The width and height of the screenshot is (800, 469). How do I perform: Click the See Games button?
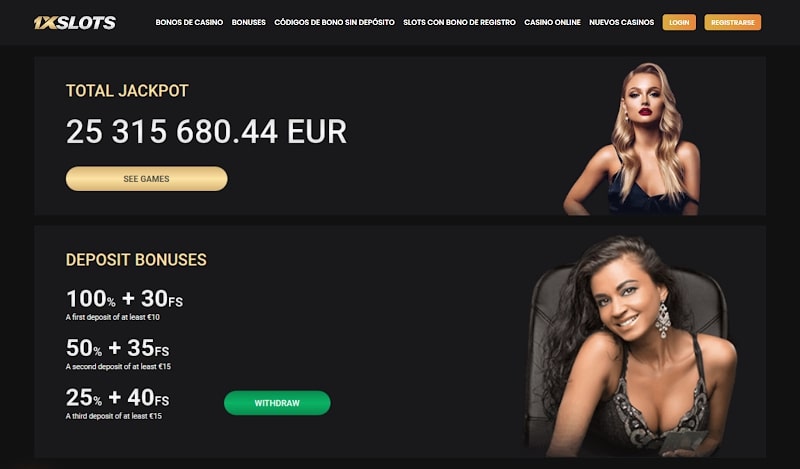(x=146, y=179)
